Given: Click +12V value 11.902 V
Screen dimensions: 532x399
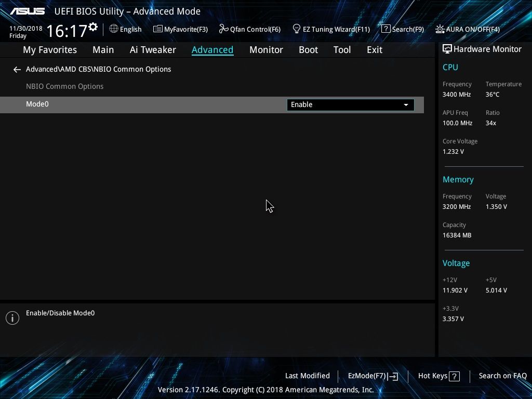Looking at the screenshot, I should point(455,290).
